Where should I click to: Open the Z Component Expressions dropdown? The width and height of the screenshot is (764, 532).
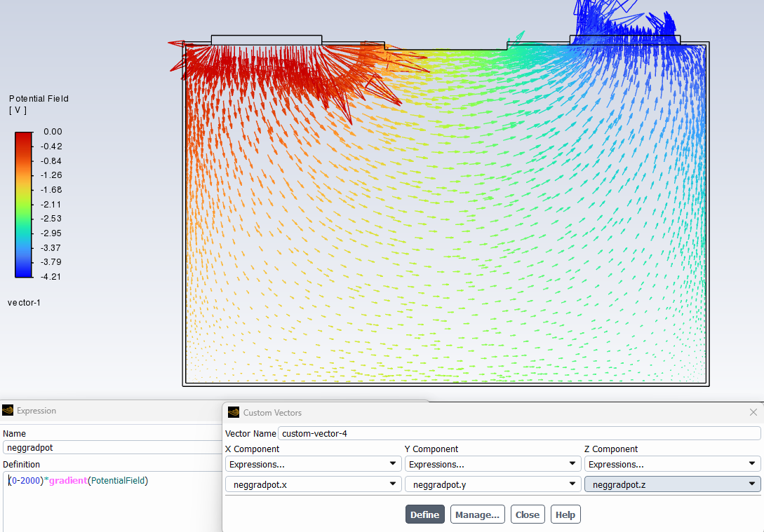671,463
